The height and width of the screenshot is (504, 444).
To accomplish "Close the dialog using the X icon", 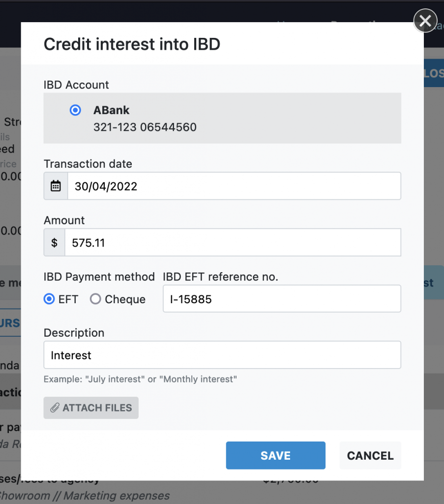I will click(425, 21).
